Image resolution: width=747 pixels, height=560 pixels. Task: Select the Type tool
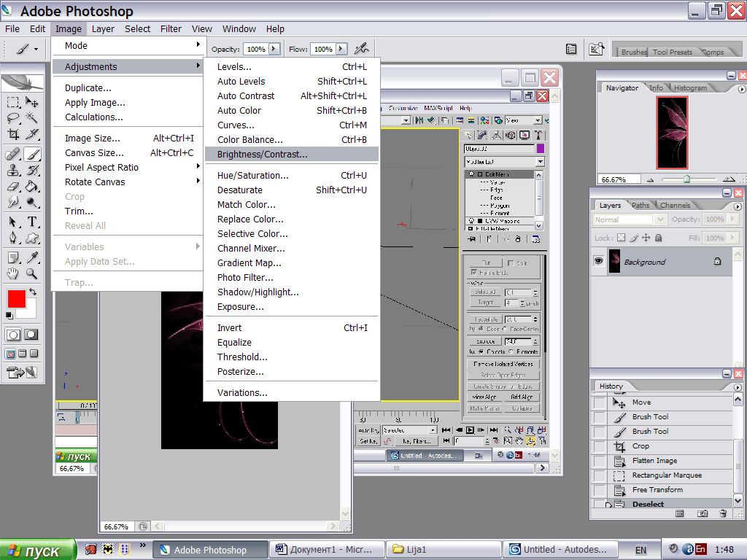[32, 222]
